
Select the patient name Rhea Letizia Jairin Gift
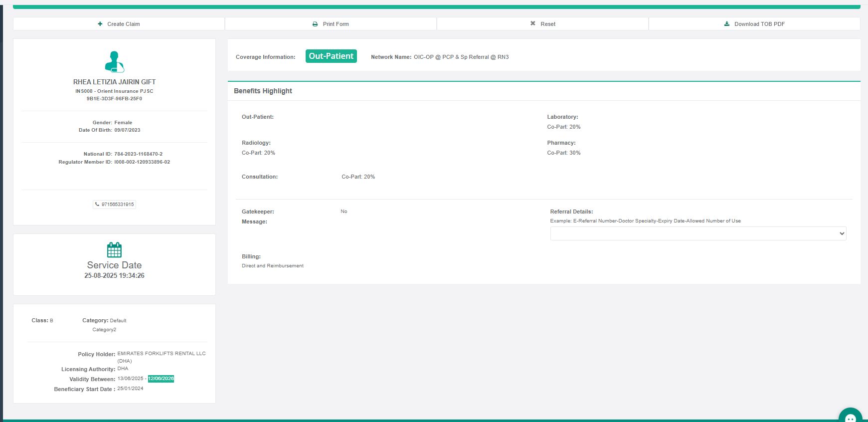tap(114, 82)
